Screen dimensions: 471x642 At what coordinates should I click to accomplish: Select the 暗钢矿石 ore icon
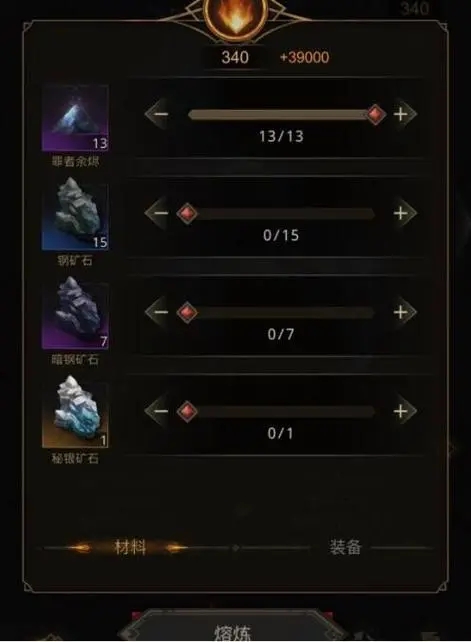tap(75, 313)
